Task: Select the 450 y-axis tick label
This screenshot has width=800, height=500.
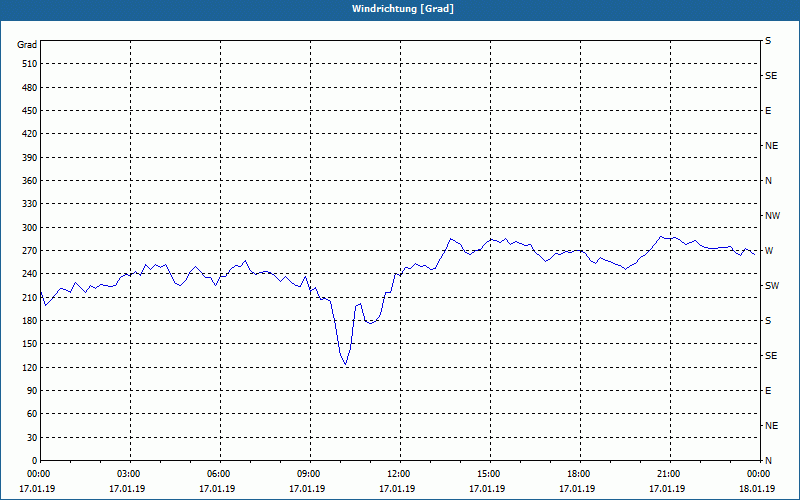Action: (x=29, y=111)
